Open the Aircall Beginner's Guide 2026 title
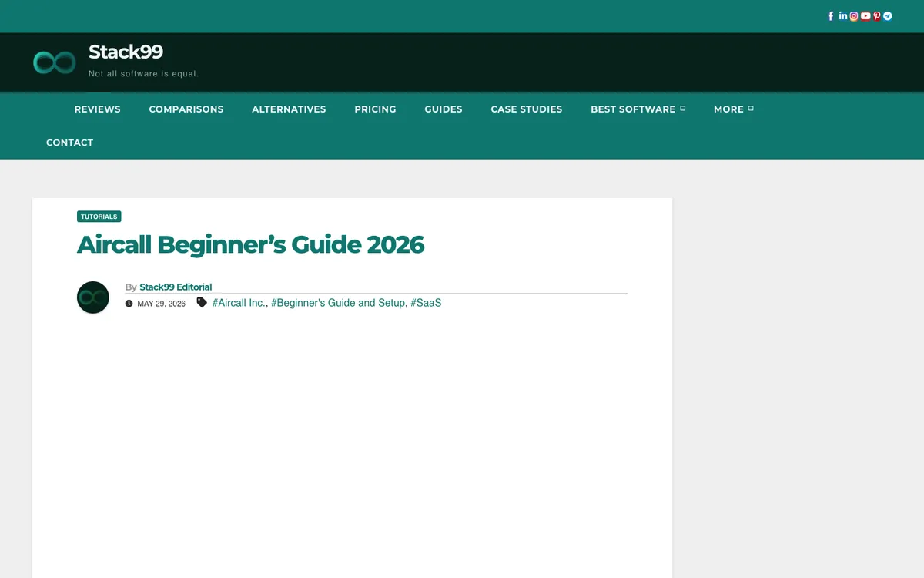The height and width of the screenshot is (578, 924). (x=251, y=244)
